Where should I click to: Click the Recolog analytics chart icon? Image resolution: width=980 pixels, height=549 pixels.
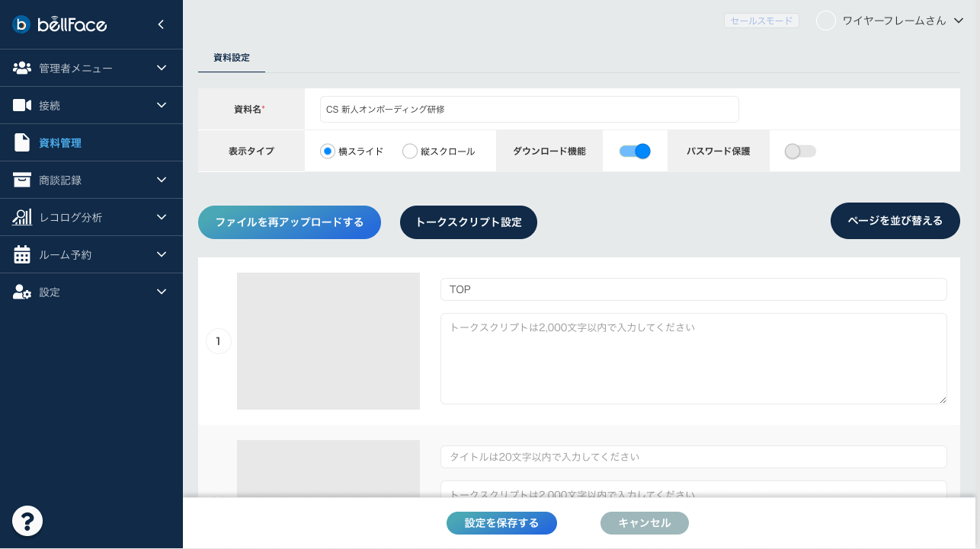click(22, 217)
